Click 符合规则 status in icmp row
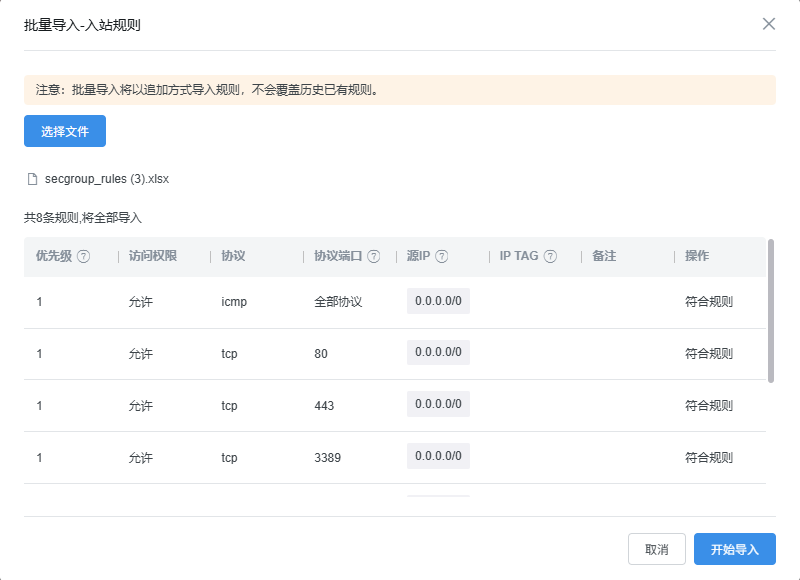Image resolution: width=800 pixels, height=580 pixels. point(708,301)
